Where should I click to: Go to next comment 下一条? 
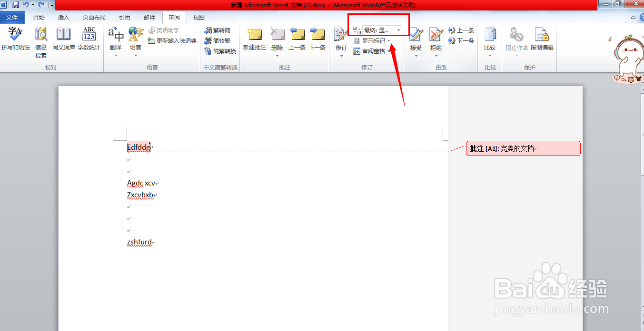click(x=317, y=39)
